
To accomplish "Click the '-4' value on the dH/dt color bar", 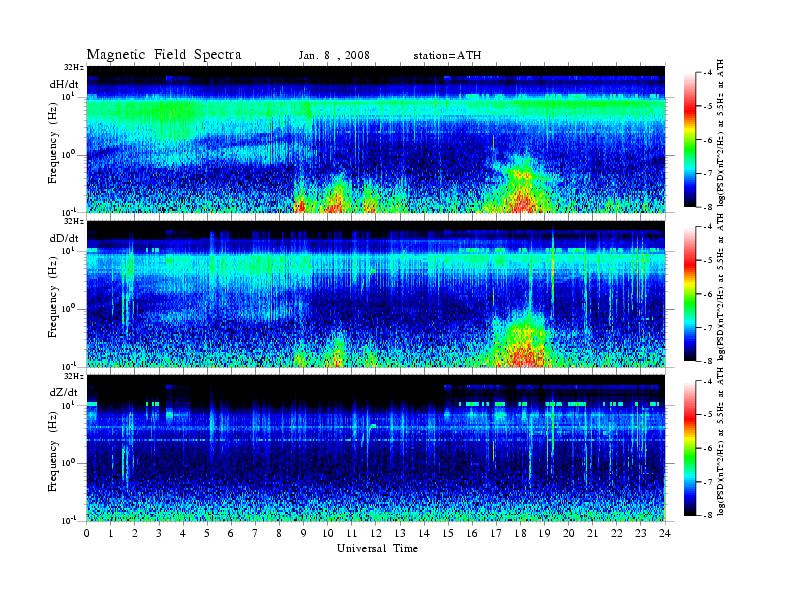I will [708, 73].
